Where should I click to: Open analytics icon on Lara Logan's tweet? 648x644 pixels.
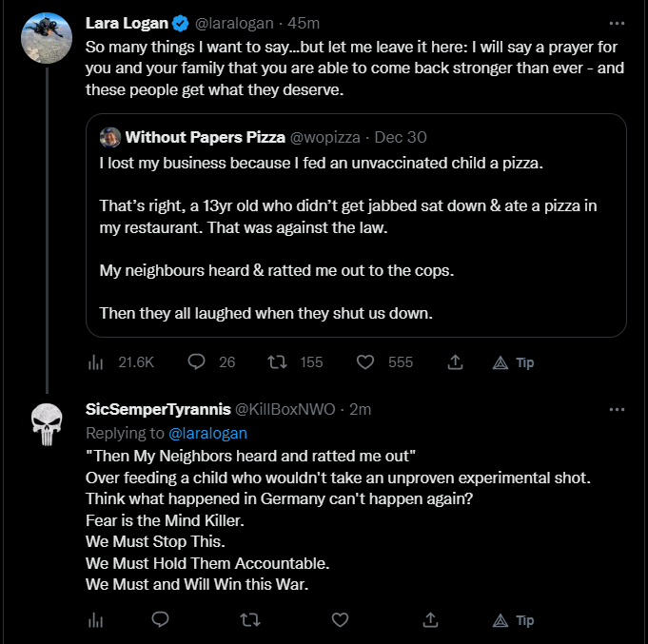click(x=95, y=362)
